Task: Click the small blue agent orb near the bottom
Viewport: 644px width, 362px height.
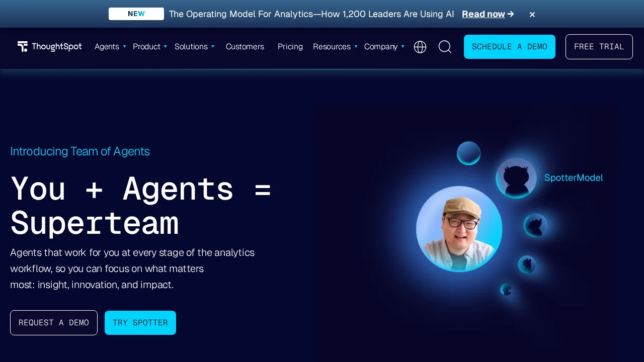Action: pos(506,290)
